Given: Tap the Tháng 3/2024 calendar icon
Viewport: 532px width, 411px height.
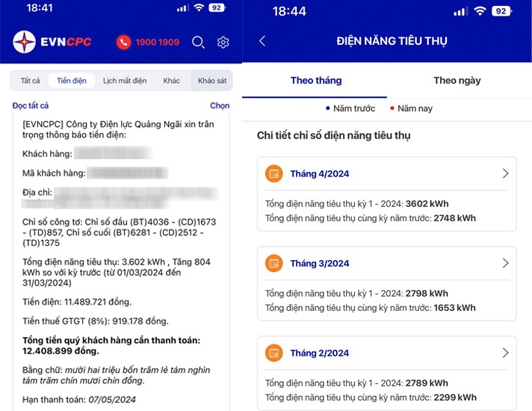Looking at the screenshot, I should [274, 264].
